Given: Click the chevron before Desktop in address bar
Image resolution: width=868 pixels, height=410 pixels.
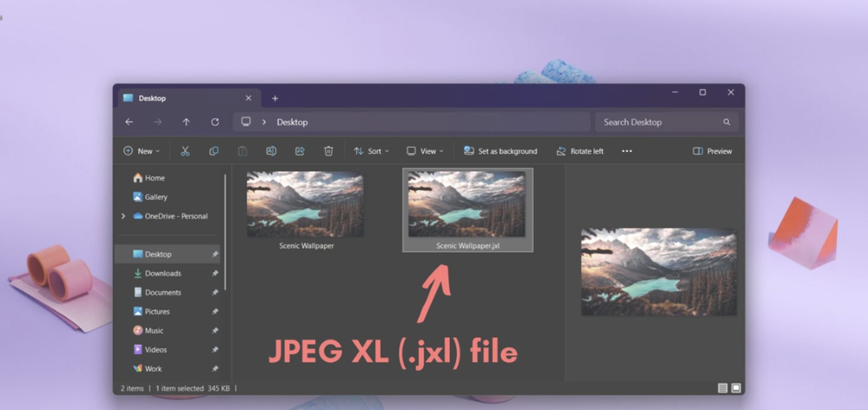Looking at the screenshot, I should click(x=264, y=122).
